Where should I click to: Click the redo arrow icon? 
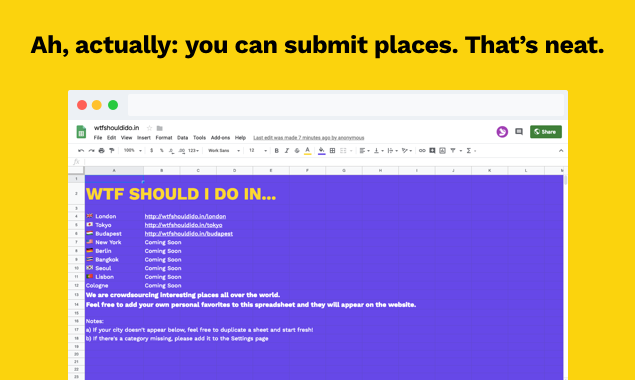tap(92, 151)
